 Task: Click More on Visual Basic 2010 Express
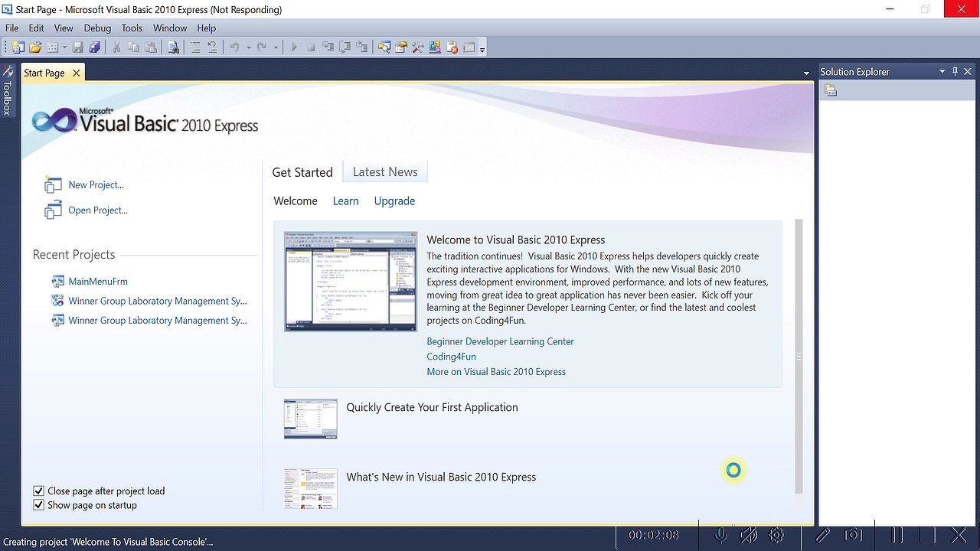(496, 371)
